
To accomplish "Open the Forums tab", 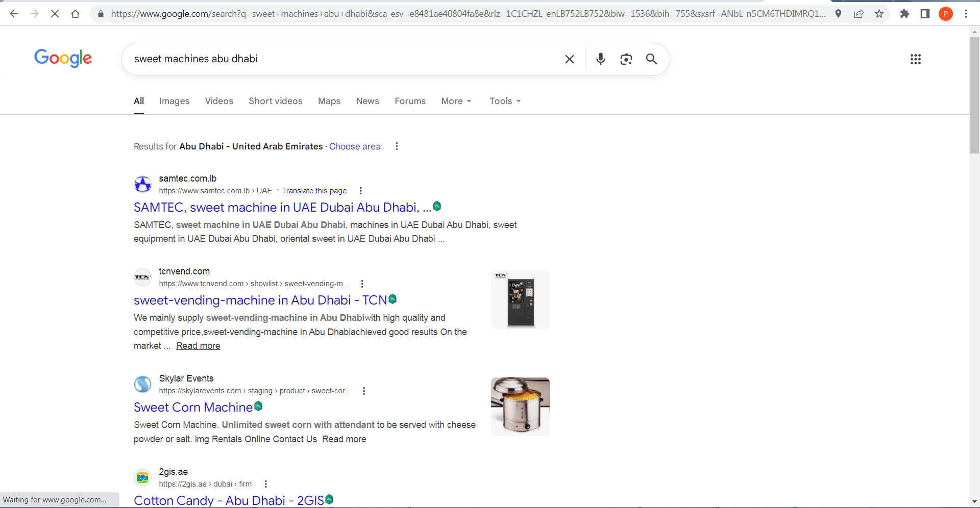I will click(x=410, y=101).
